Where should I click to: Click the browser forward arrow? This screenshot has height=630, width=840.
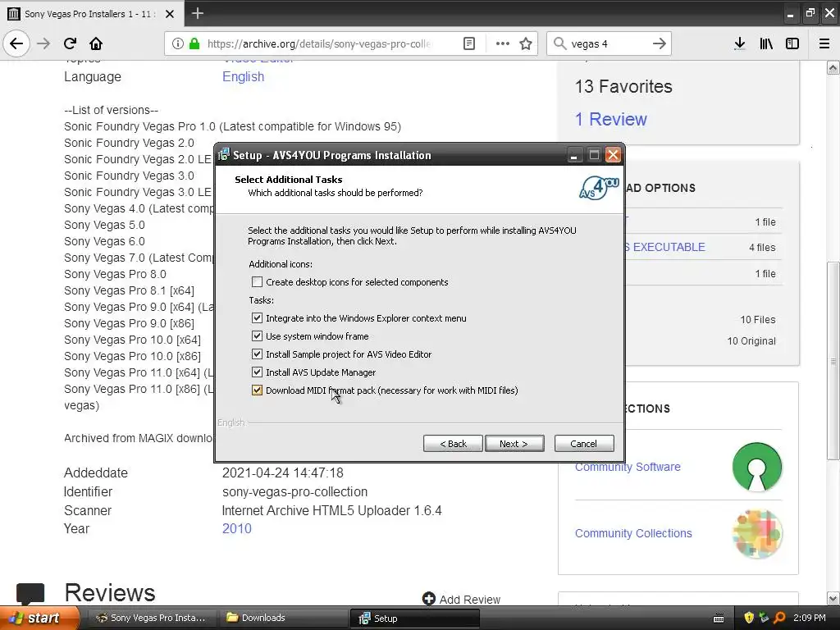43,43
